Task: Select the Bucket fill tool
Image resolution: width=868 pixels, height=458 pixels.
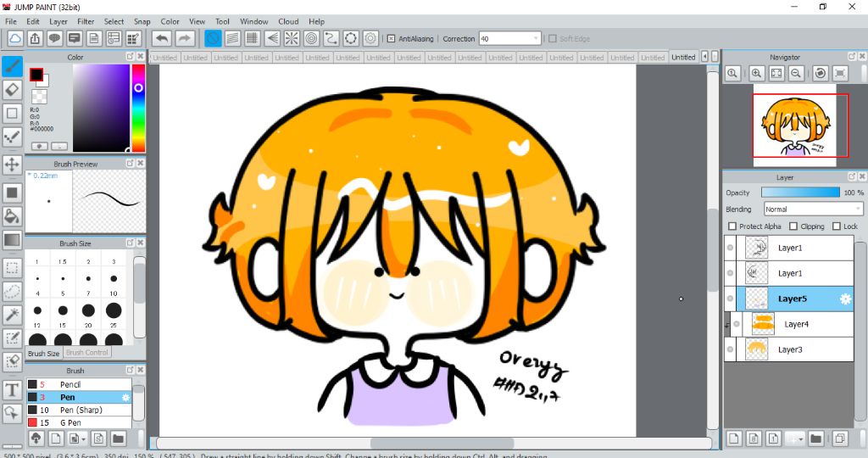Action: coord(12,216)
